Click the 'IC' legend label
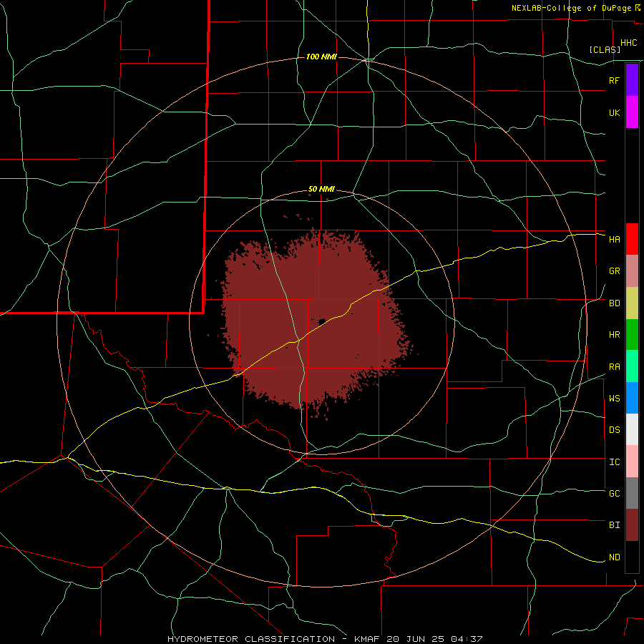 (614, 462)
